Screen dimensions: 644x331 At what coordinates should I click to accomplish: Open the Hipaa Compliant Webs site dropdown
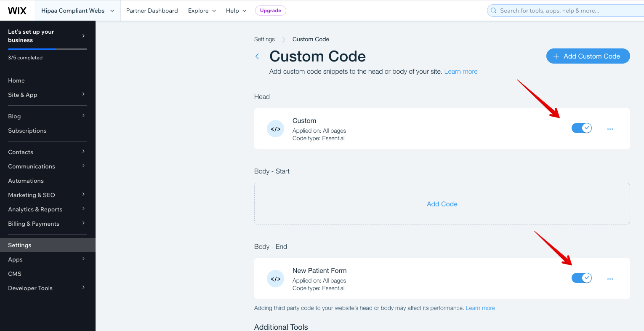(77, 11)
